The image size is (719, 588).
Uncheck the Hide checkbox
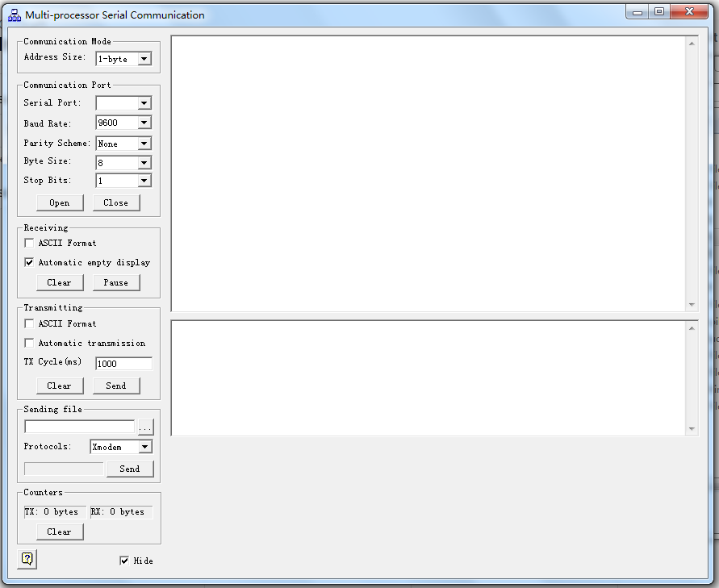[x=124, y=561]
